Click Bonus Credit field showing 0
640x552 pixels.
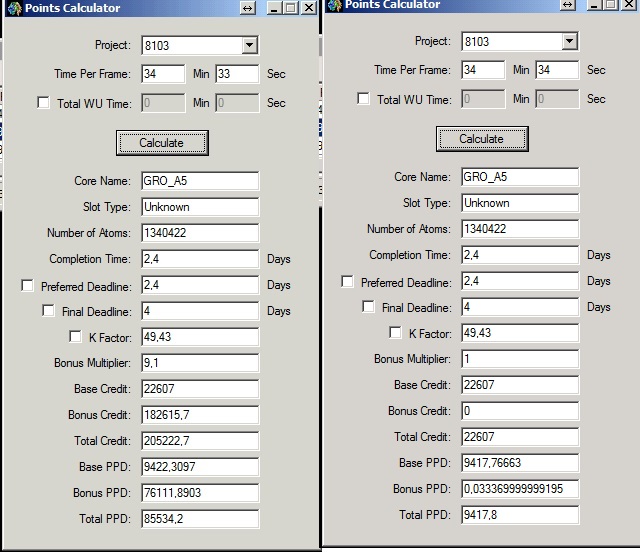[x=520, y=411]
